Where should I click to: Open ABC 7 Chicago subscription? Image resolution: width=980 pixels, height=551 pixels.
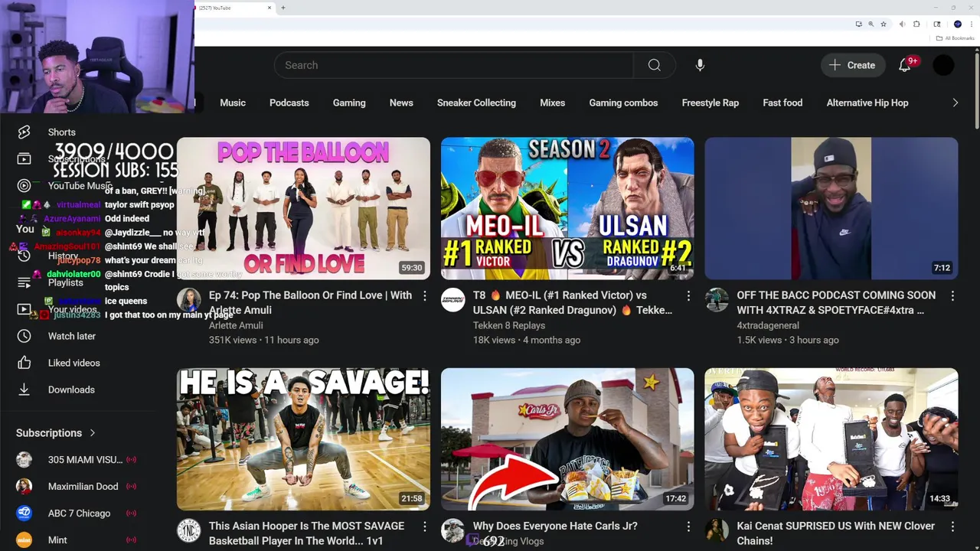(x=80, y=514)
